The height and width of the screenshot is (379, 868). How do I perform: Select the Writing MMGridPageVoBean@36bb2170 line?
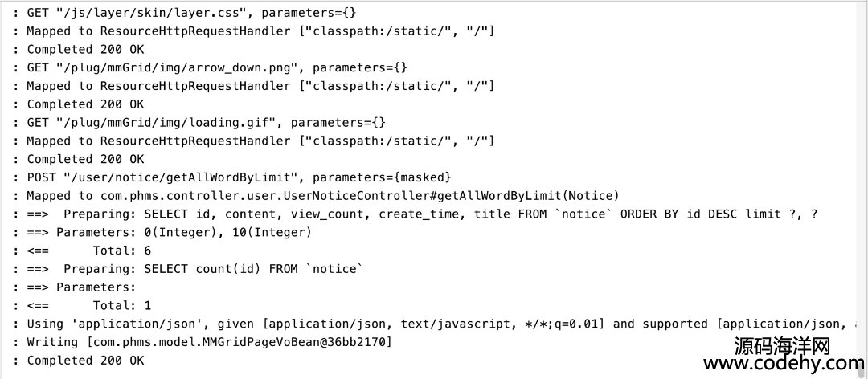[202, 343]
